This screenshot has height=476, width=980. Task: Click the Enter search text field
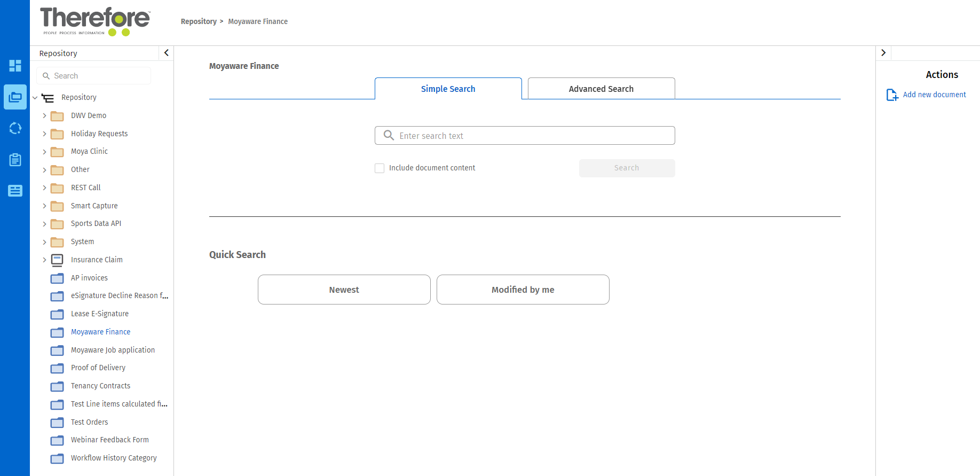coord(525,136)
